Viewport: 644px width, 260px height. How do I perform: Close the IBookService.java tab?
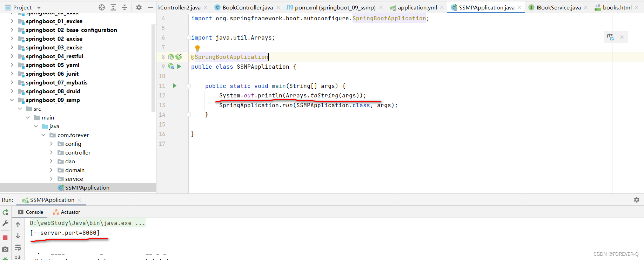coord(586,7)
